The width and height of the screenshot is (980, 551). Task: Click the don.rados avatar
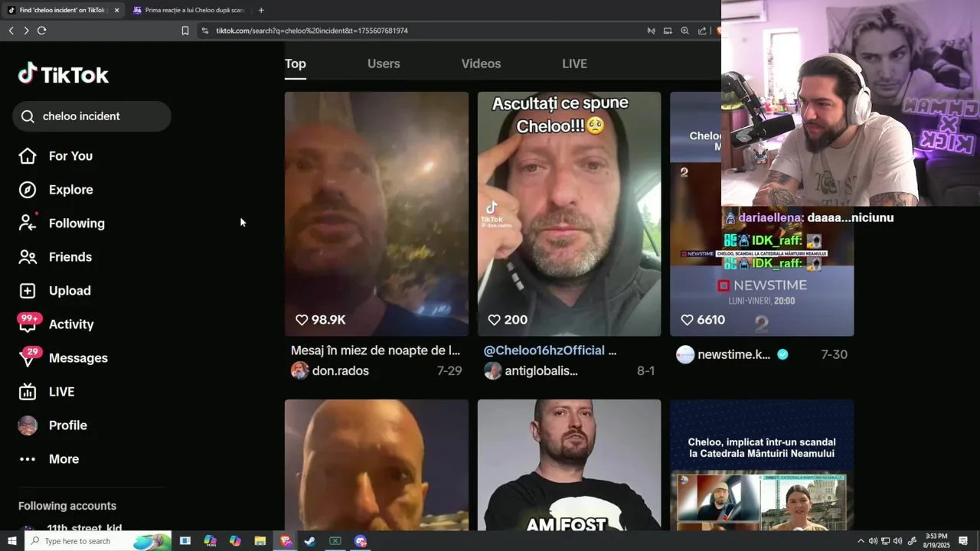(x=300, y=371)
